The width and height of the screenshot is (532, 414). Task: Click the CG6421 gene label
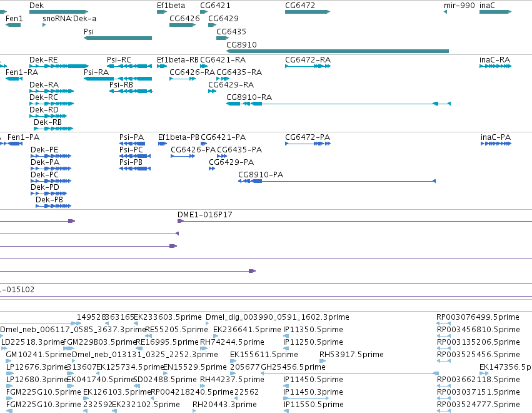215,6
